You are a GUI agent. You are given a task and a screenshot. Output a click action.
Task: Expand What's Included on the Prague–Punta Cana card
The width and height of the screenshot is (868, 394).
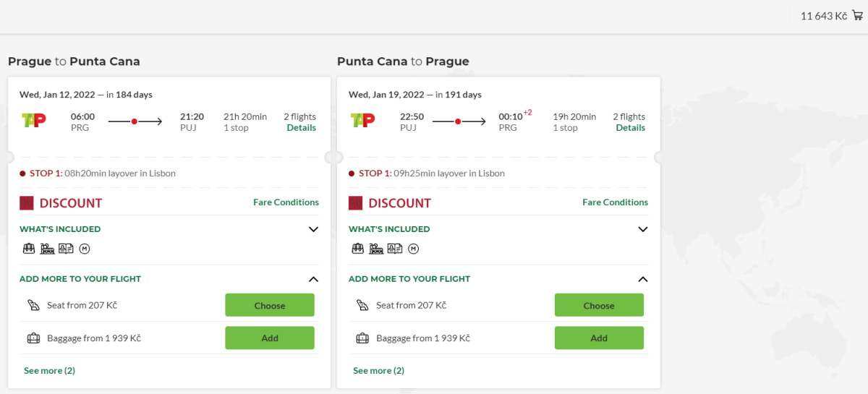tap(313, 229)
